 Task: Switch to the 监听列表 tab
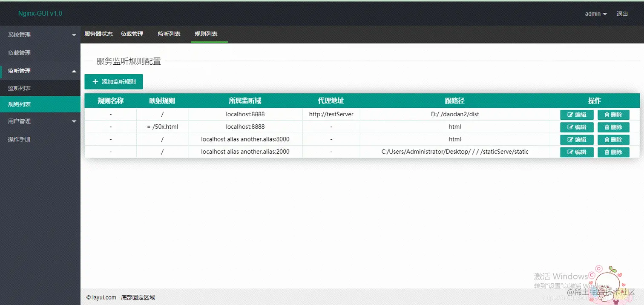pyautogui.click(x=169, y=34)
